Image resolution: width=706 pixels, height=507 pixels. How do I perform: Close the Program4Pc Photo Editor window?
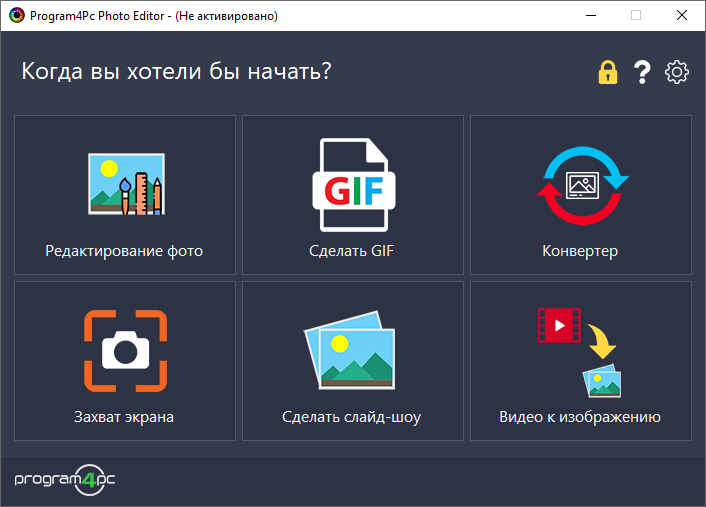pyautogui.click(x=682, y=15)
